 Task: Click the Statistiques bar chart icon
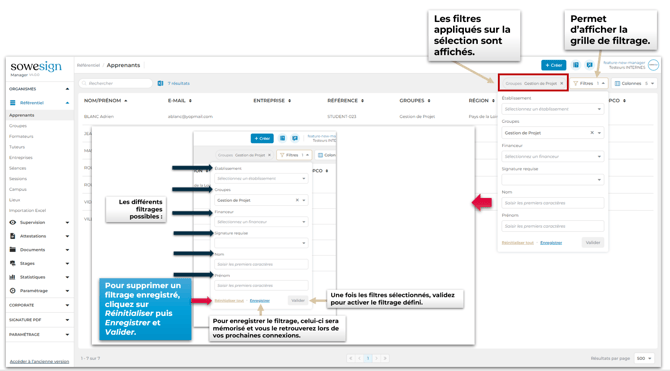tap(13, 277)
